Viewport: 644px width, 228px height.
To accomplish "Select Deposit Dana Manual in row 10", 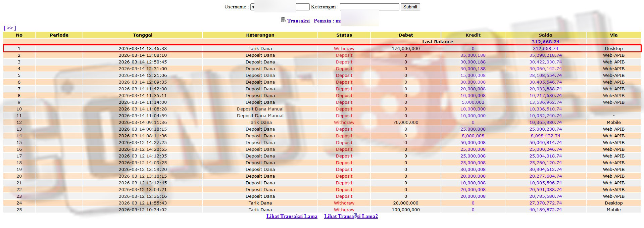I will 260,109.
